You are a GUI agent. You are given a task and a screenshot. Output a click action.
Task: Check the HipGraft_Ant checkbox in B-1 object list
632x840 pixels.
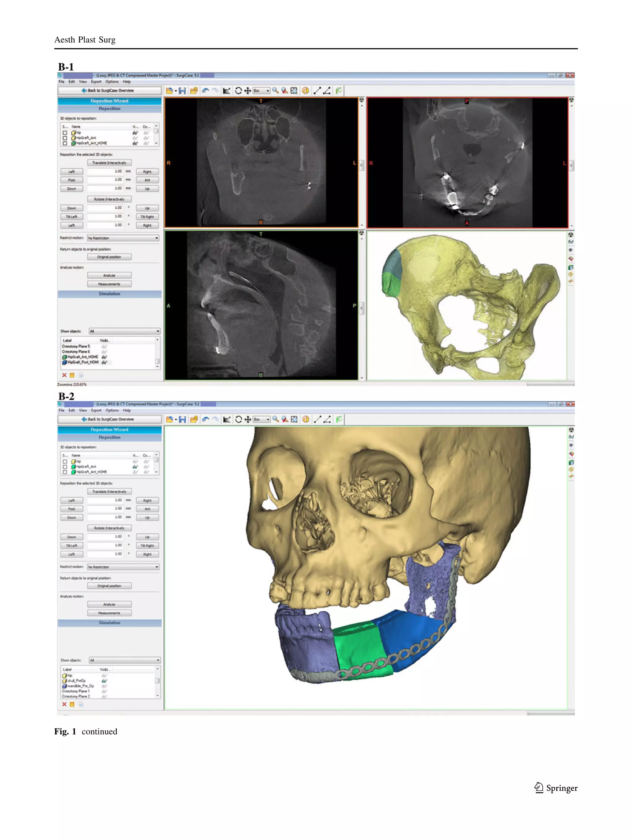click(65, 138)
